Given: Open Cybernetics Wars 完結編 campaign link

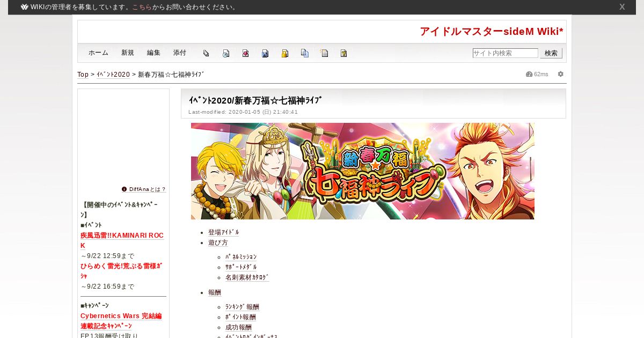Looking at the screenshot, I should (121, 321).
